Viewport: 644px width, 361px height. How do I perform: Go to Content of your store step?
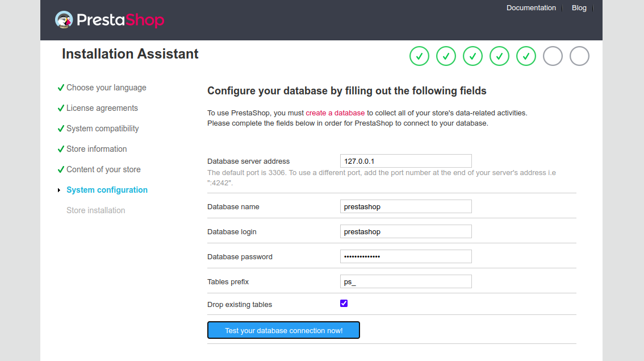coord(103,169)
